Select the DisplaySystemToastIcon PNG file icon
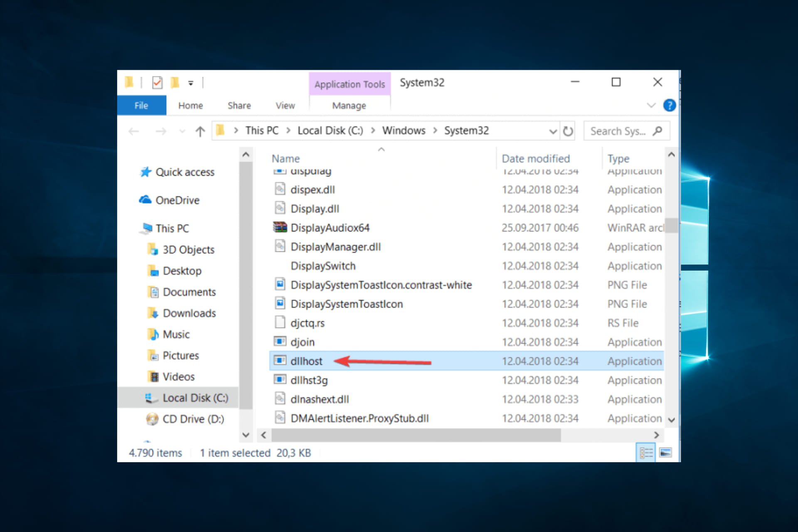 [280, 304]
